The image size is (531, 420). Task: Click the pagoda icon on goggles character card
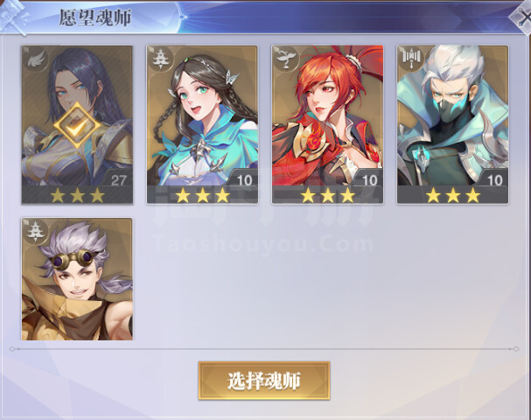pos(34,231)
